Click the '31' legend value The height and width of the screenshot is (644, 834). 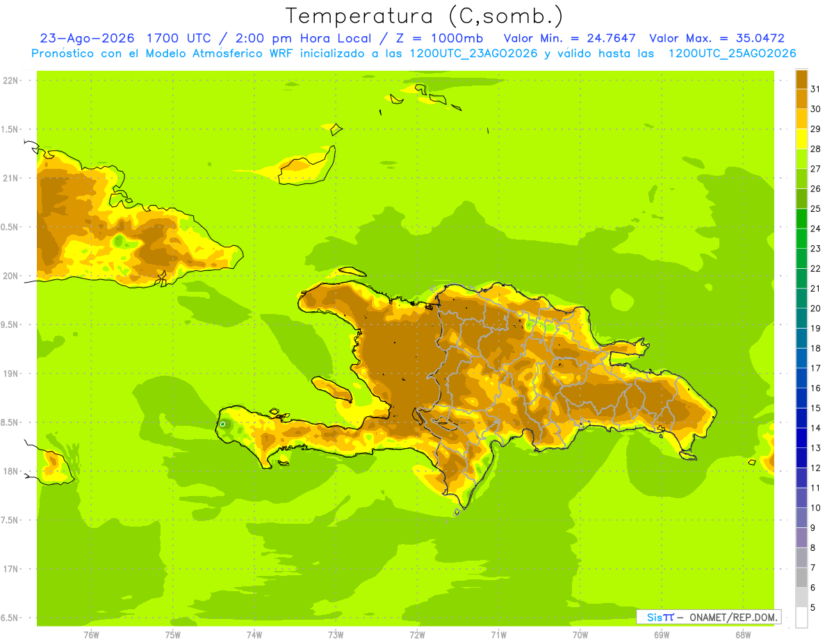click(815, 89)
